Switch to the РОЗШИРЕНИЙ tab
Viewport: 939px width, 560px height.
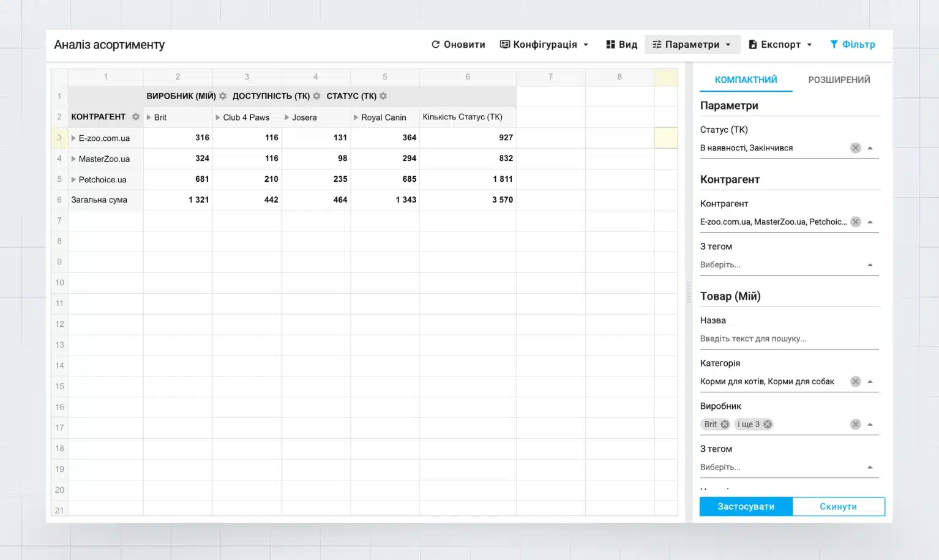839,80
